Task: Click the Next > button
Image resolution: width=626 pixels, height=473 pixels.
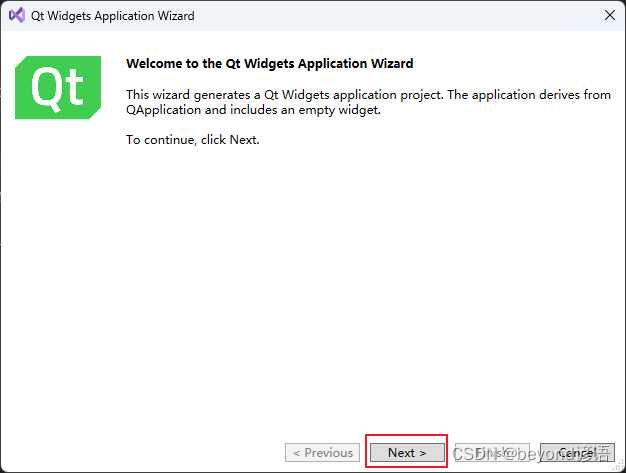Action: click(x=407, y=453)
